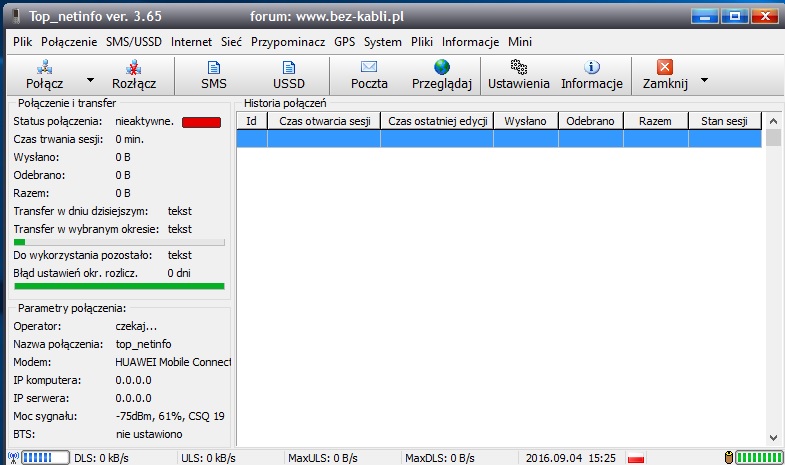Screen dimensions: 785x465
Task: Open Ustawienia settings gears icon
Action: tap(517, 67)
